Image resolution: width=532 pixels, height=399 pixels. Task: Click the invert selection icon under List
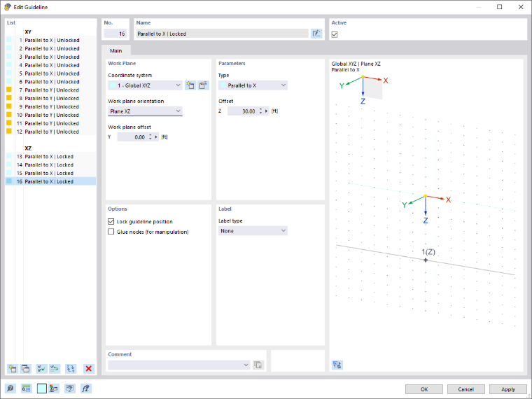pos(55,368)
